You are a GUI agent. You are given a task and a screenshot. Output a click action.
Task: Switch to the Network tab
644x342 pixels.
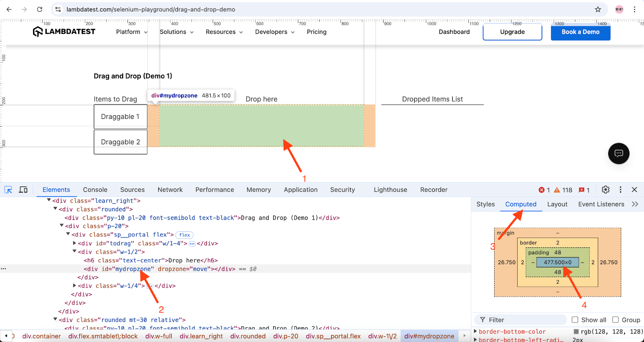[170, 190]
